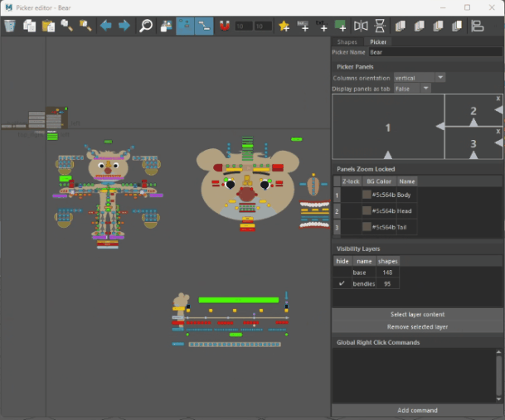
Task: Select the bendies layer name cell
Action: [364, 283]
